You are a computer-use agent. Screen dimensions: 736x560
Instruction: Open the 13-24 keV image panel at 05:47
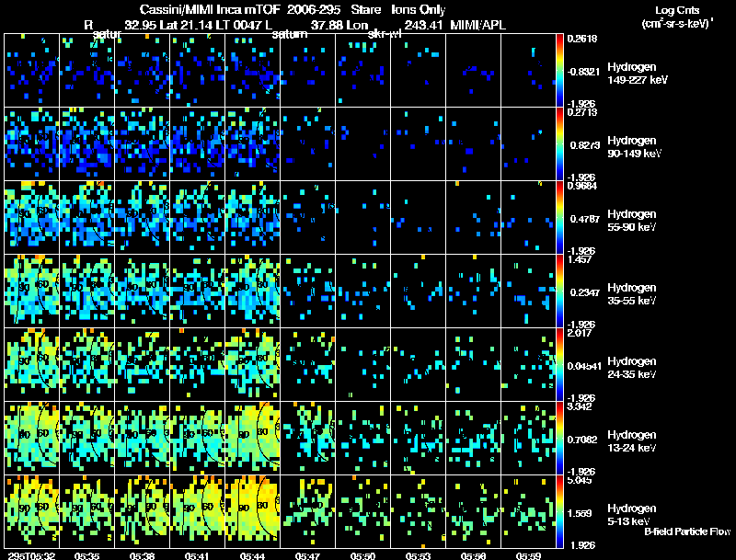(x=308, y=439)
